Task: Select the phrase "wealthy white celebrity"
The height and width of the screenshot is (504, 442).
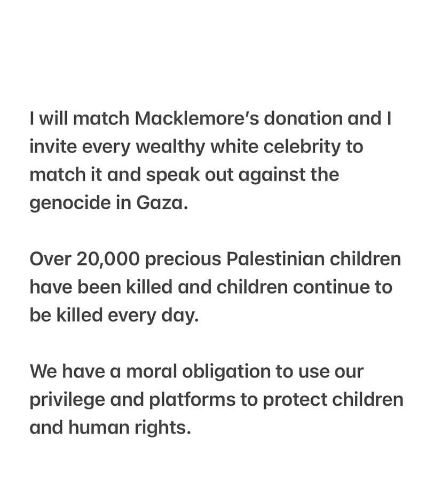Action: pyautogui.click(x=238, y=147)
